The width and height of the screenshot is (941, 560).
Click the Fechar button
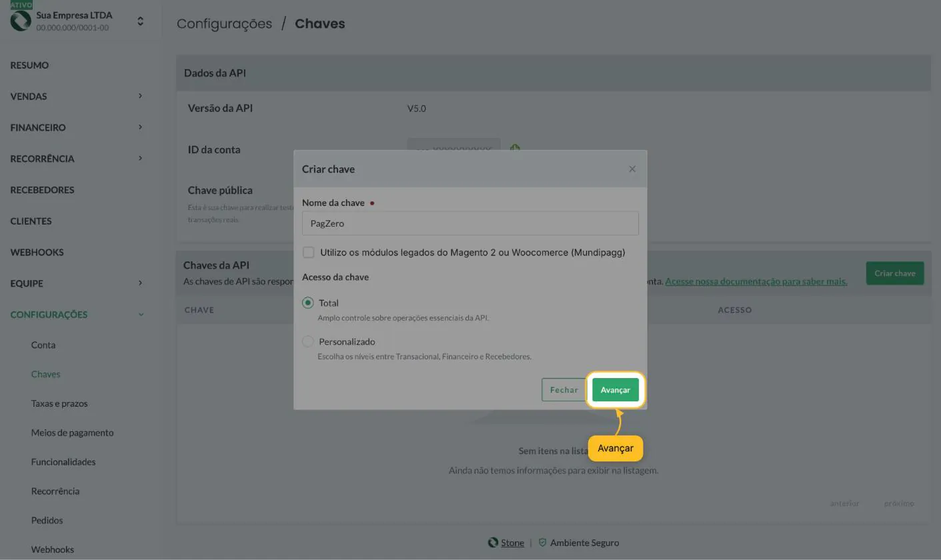(564, 390)
